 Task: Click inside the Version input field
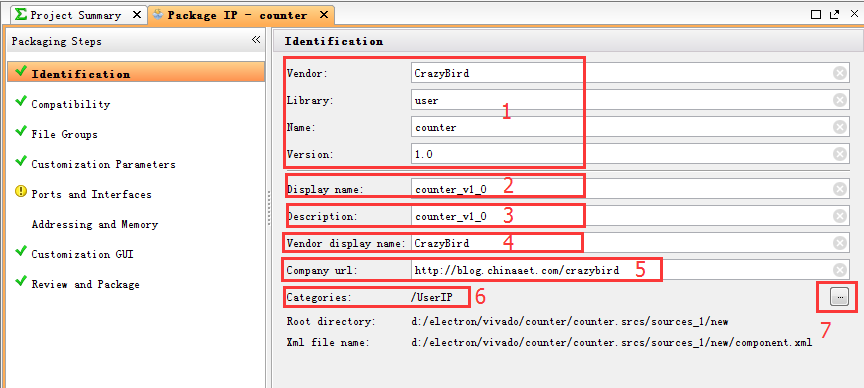tap(630, 154)
